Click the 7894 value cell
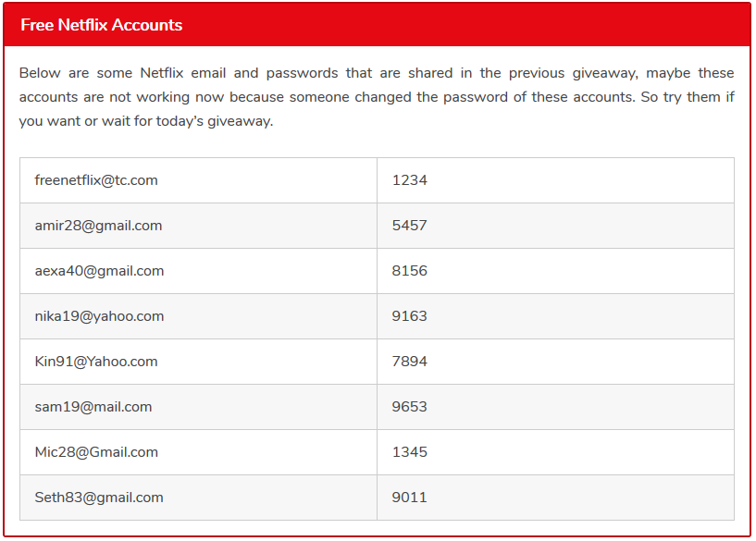The height and width of the screenshot is (541, 756). [x=555, y=362]
